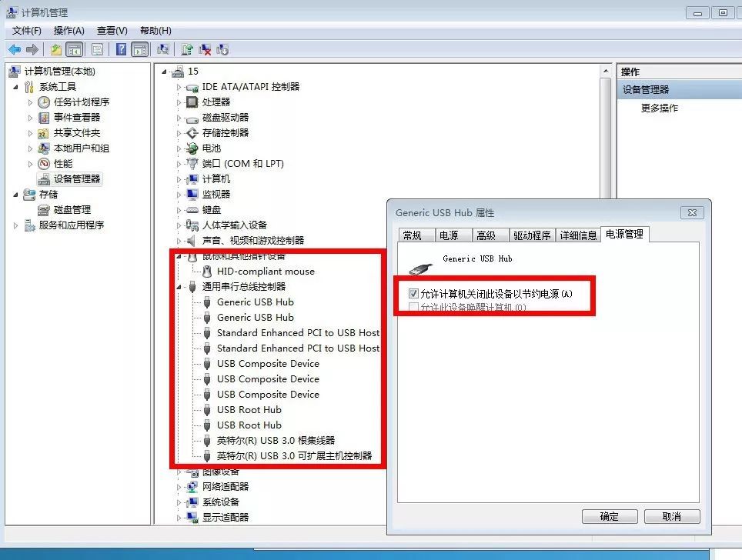
Task: Select the 存储控制器 category label
Action: pyautogui.click(x=226, y=133)
